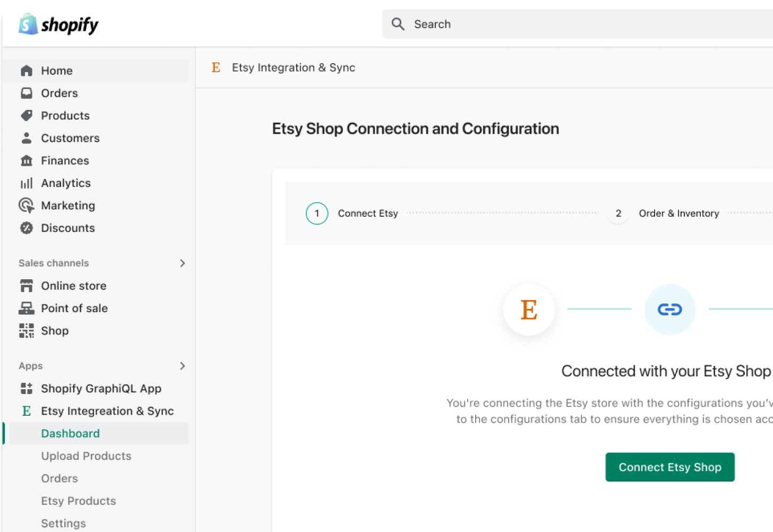
Task: Open Upload Products sub-item
Action: [86, 456]
